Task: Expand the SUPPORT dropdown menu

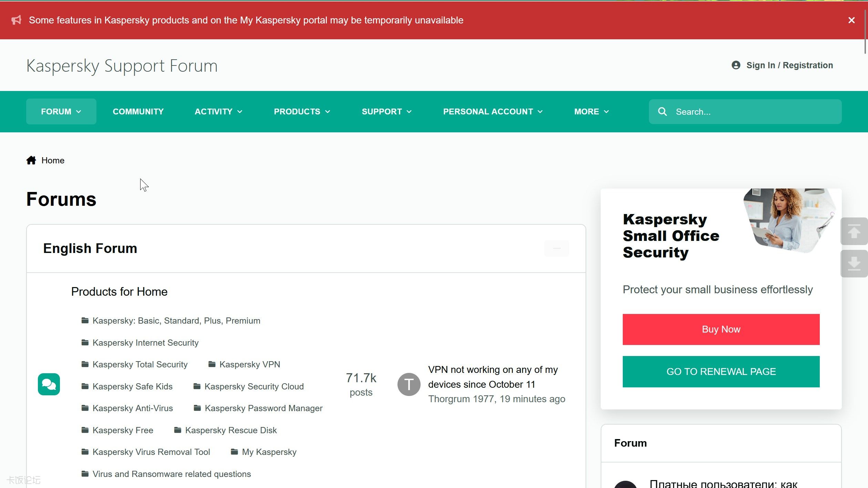Action: pyautogui.click(x=387, y=111)
